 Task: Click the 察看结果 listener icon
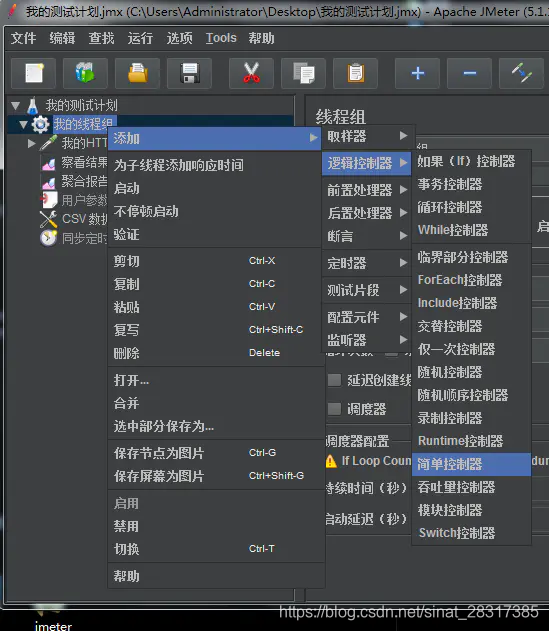(49, 163)
